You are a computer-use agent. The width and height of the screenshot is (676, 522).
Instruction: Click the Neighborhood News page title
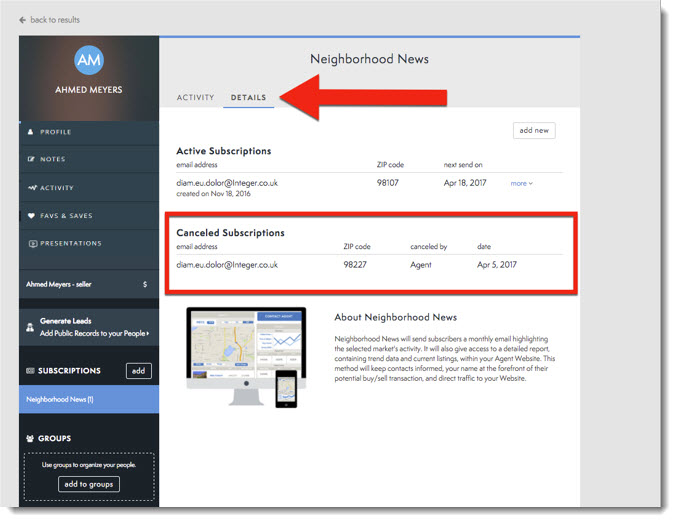pyautogui.click(x=369, y=59)
